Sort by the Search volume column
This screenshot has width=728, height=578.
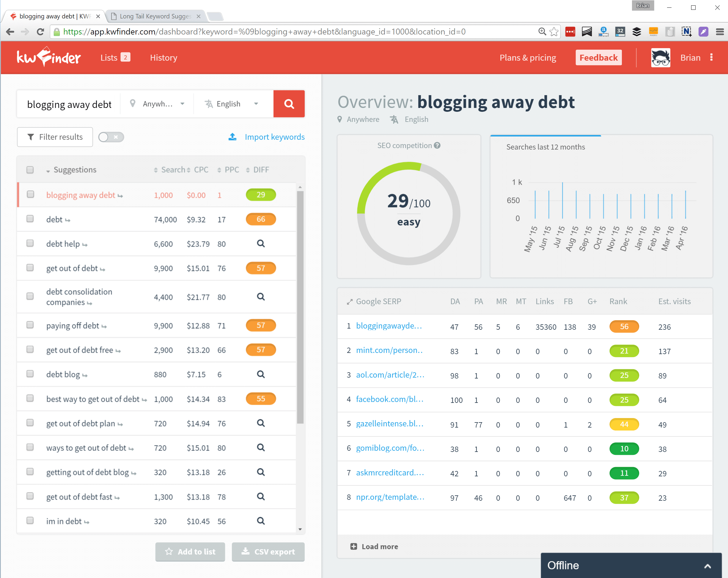(x=170, y=169)
